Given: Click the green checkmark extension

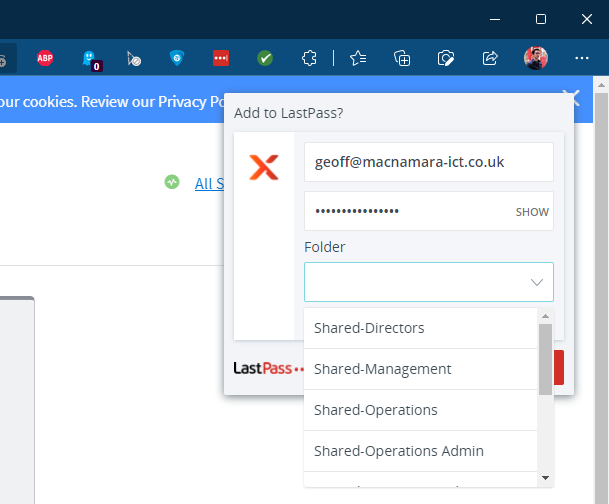Looking at the screenshot, I should (265, 58).
